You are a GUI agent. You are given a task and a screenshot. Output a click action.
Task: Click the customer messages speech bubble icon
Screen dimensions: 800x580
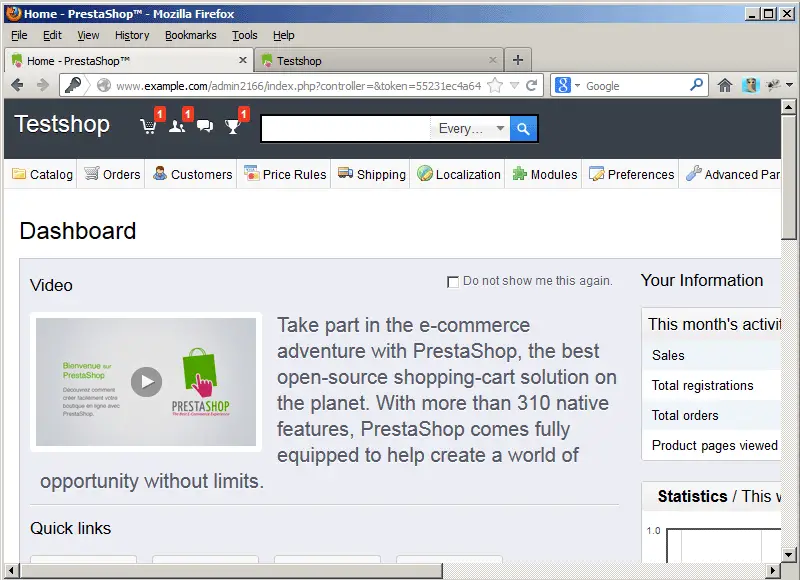(205, 127)
